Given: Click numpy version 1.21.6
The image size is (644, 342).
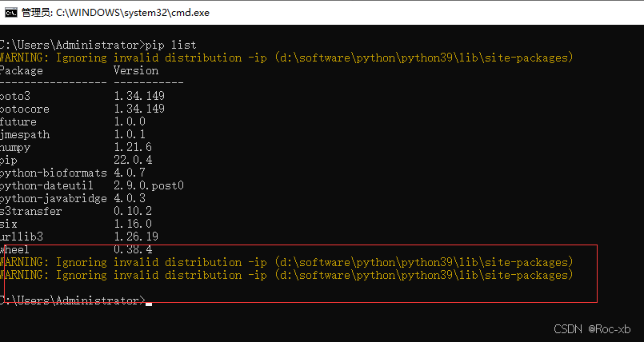Looking at the screenshot, I should (133, 147).
